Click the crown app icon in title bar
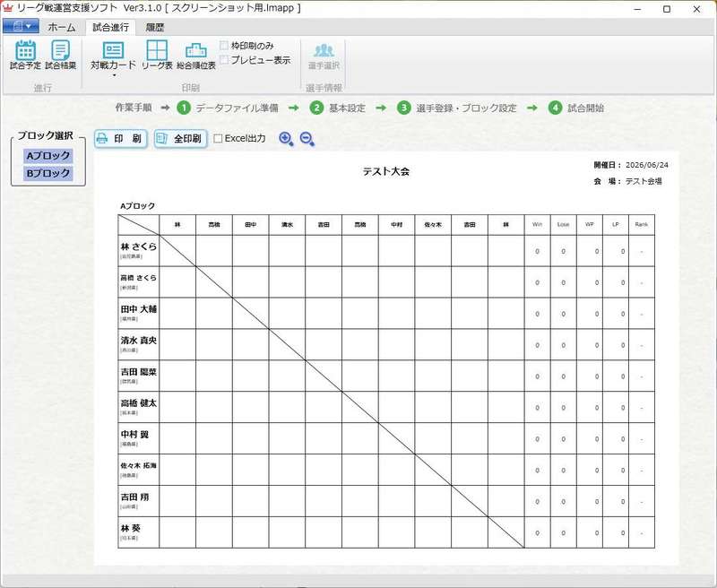 point(8,8)
